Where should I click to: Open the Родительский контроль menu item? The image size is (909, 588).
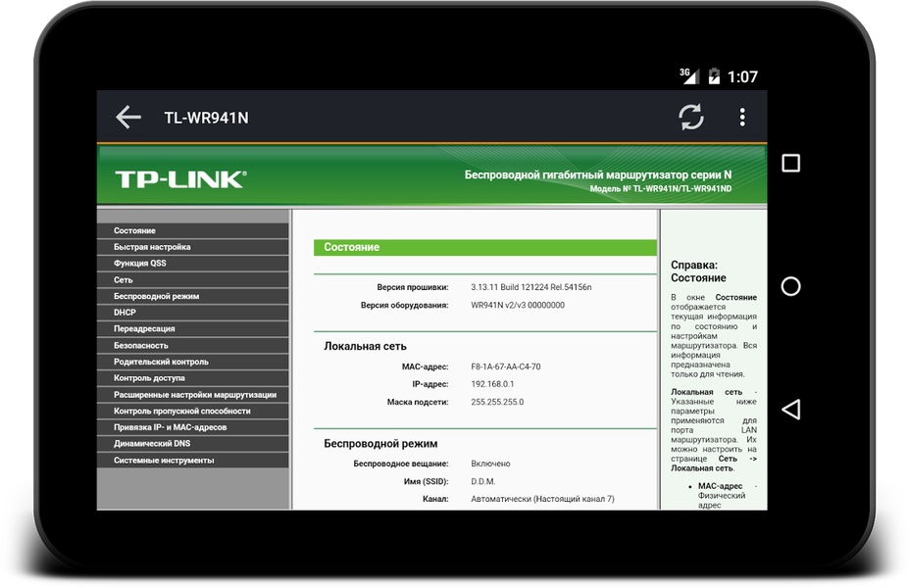click(192, 362)
